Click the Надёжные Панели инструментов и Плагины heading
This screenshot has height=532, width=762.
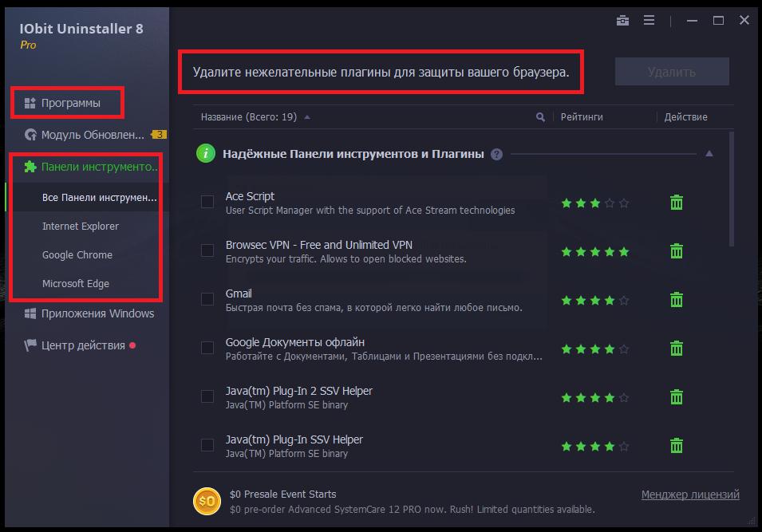point(353,154)
